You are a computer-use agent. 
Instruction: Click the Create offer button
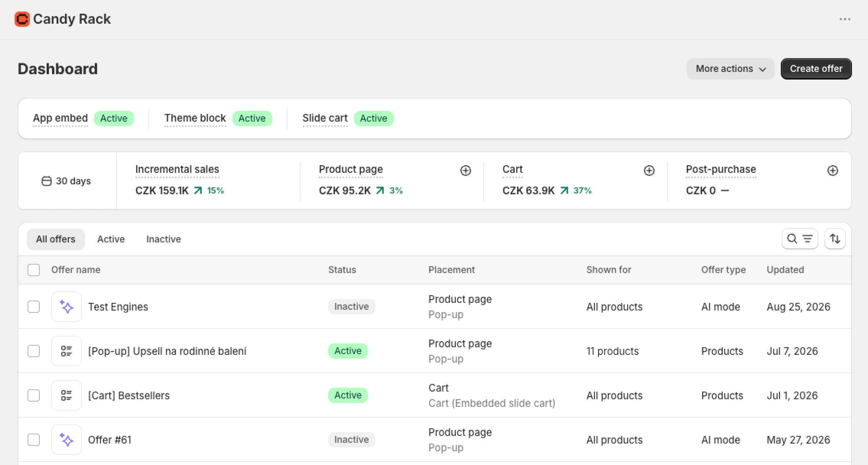(x=816, y=69)
